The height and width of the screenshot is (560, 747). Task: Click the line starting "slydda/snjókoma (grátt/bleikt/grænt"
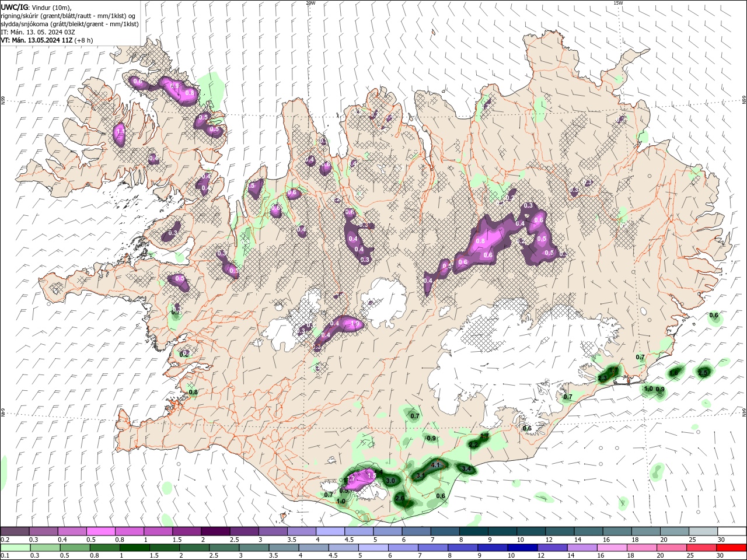pyautogui.click(x=70, y=24)
